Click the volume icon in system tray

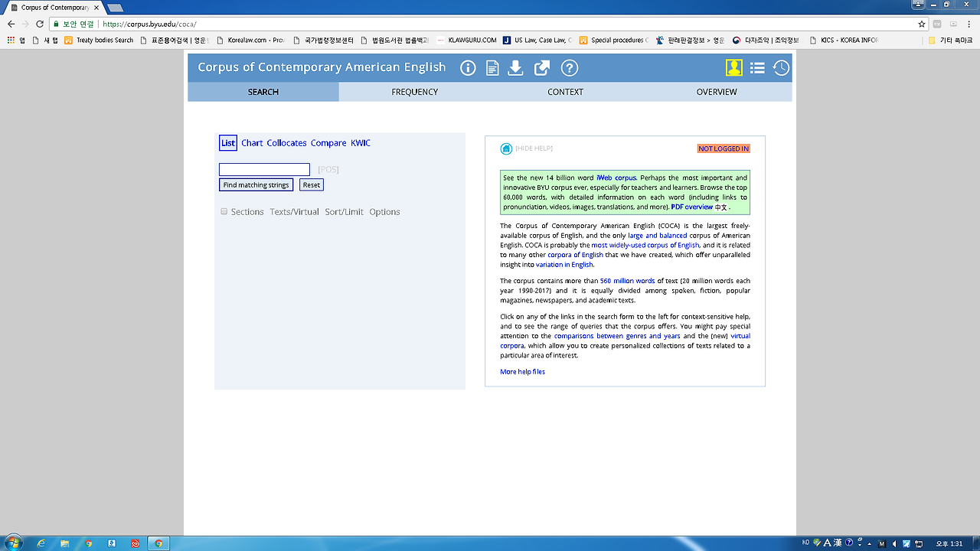895,543
